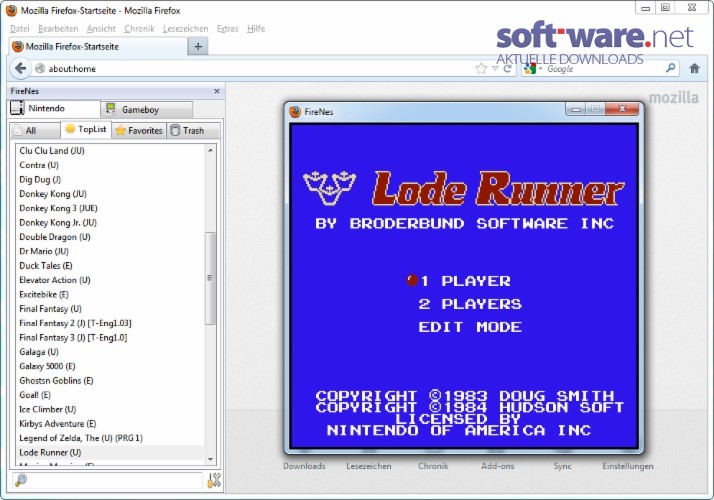The width and height of the screenshot is (714, 500).
Task: Click the bookmark star icon in address bar
Action: click(481, 69)
